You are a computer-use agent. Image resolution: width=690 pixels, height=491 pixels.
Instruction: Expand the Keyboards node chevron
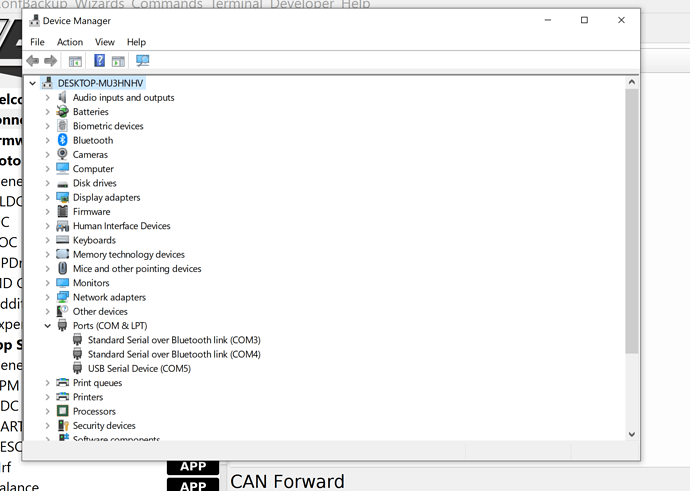[48, 240]
